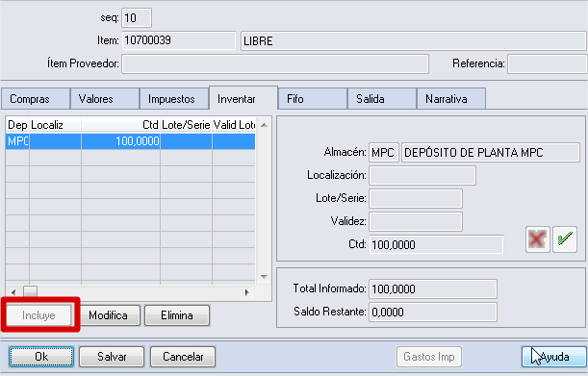This screenshot has width=588, height=376.
Task: Click the Cancelar button
Action: (x=183, y=356)
